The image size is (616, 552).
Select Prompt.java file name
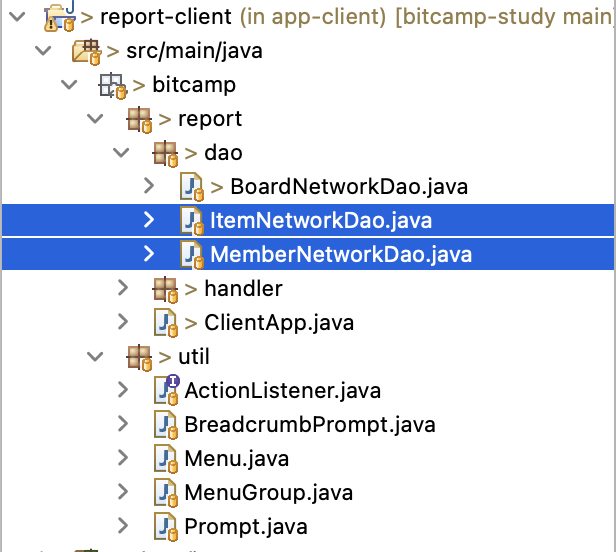(x=246, y=527)
